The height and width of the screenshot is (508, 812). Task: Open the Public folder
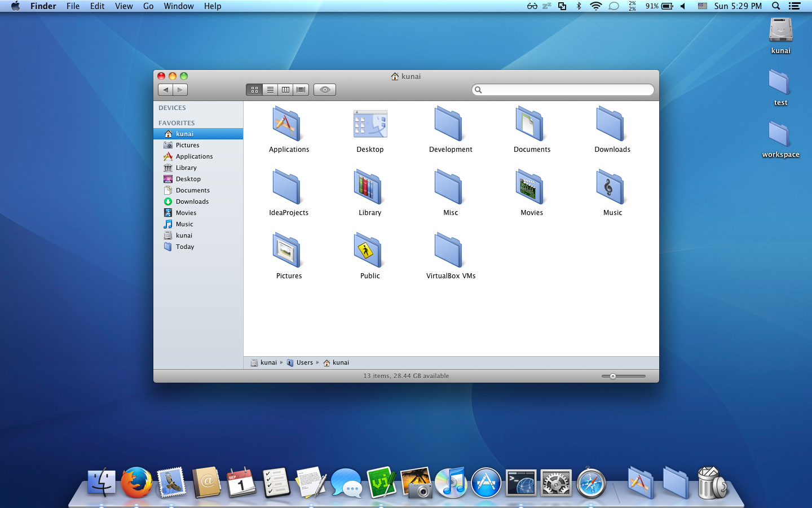click(x=369, y=251)
